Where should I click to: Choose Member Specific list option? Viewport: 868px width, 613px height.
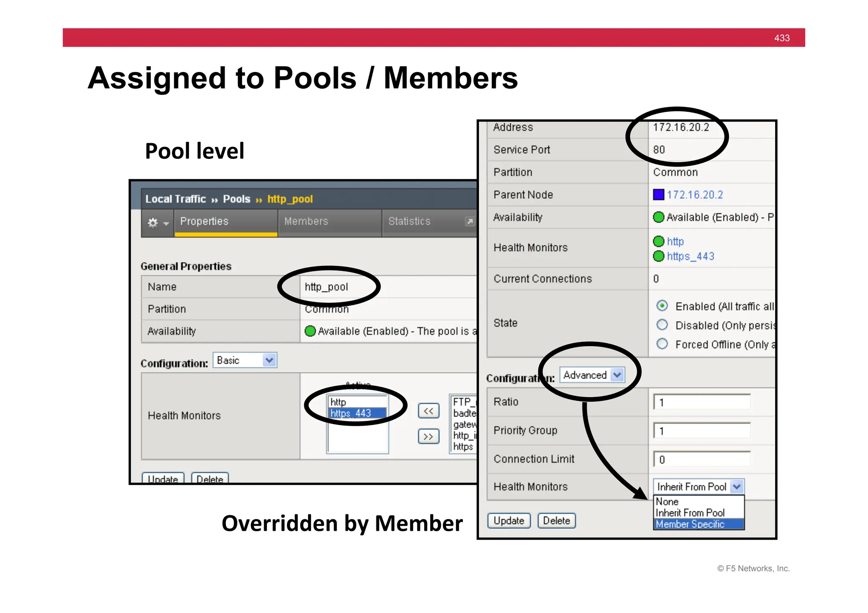(698, 524)
